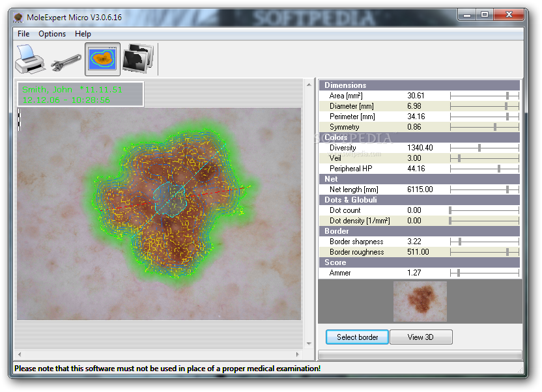Toggle the mole analysis overlay icon
The image size is (542, 392).
[102, 59]
